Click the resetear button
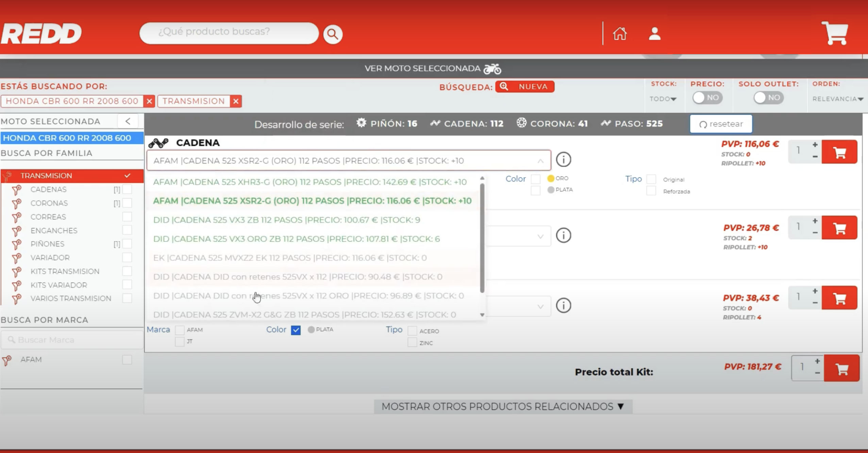Viewport: 868px width, 453px height. (x=721, y=124)
